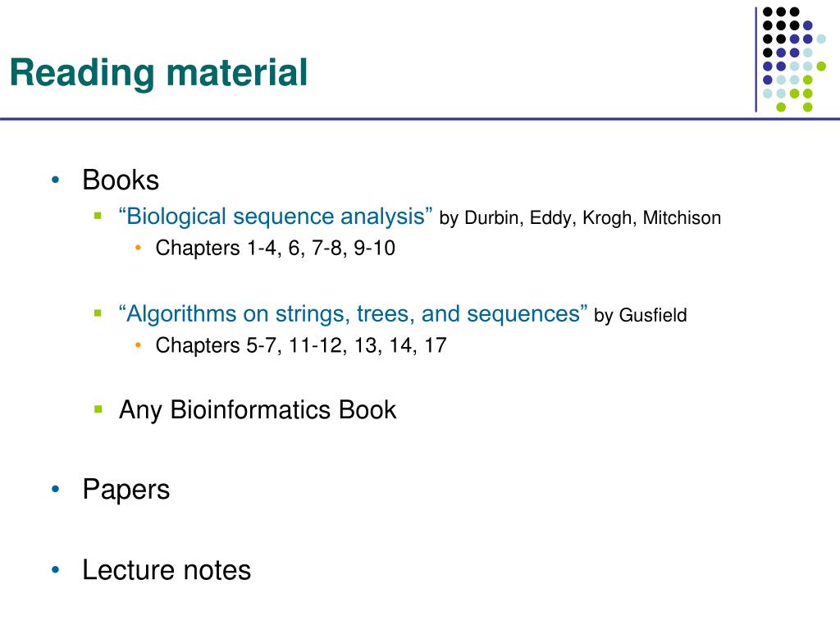Click the blue bullet beside Lecture notes
840x630 pixels.
click(x=55, y=569)
